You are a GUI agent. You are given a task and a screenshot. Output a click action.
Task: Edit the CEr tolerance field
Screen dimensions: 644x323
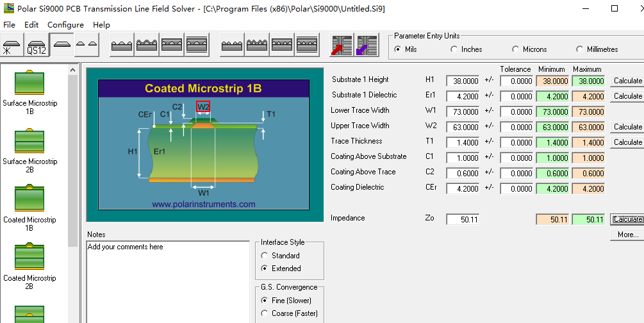[516, 188]
